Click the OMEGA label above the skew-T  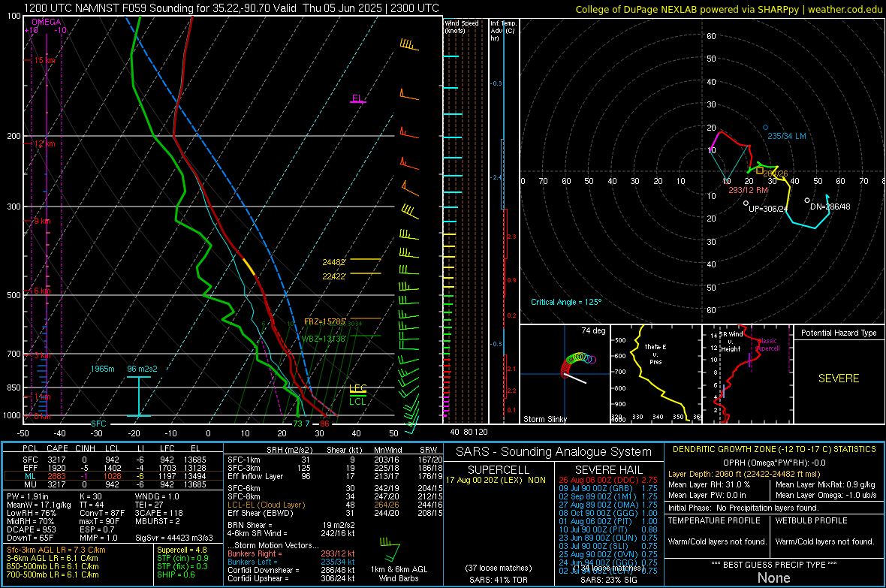(x=46, y=22)
